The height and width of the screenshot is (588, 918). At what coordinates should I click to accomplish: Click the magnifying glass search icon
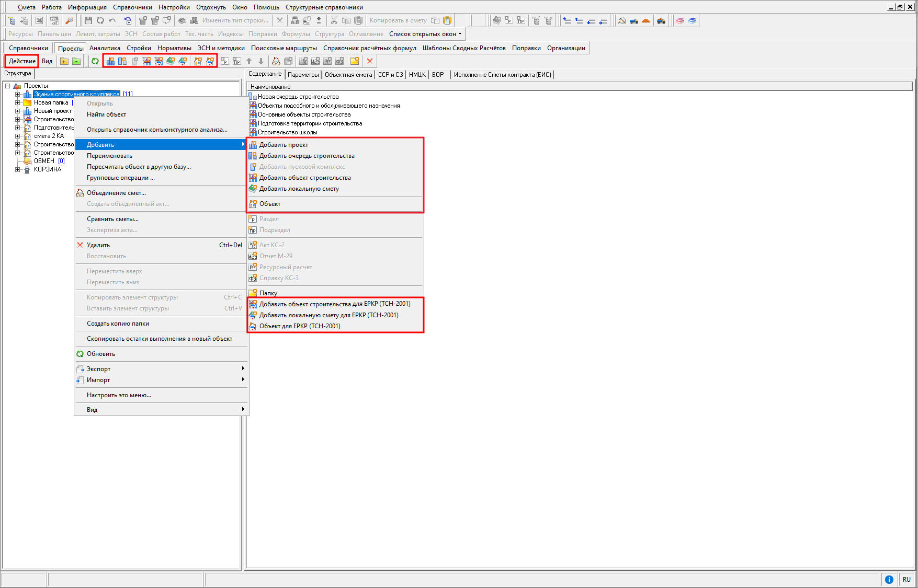pos(69,20)
